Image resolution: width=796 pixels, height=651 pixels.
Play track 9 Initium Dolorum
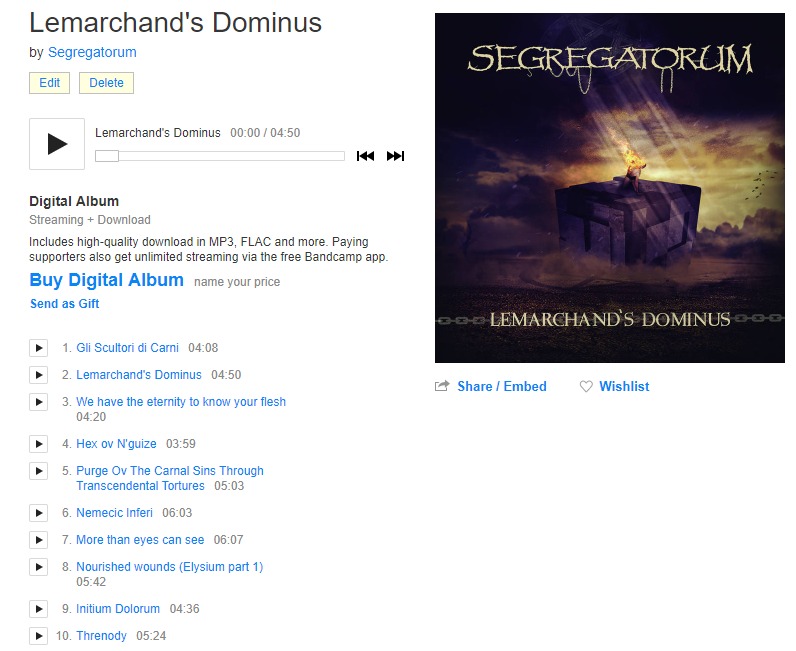point(39,609)
